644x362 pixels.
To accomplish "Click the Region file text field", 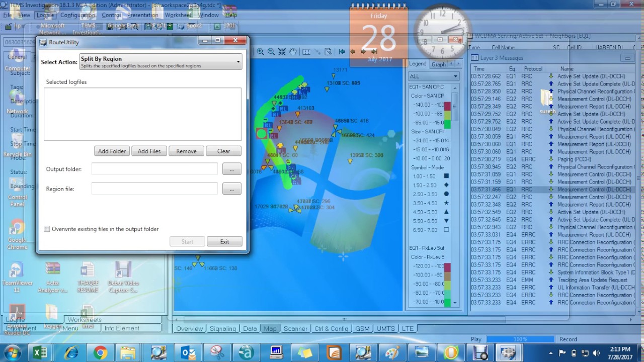I will pyautogui.click(x=154, y=189).
